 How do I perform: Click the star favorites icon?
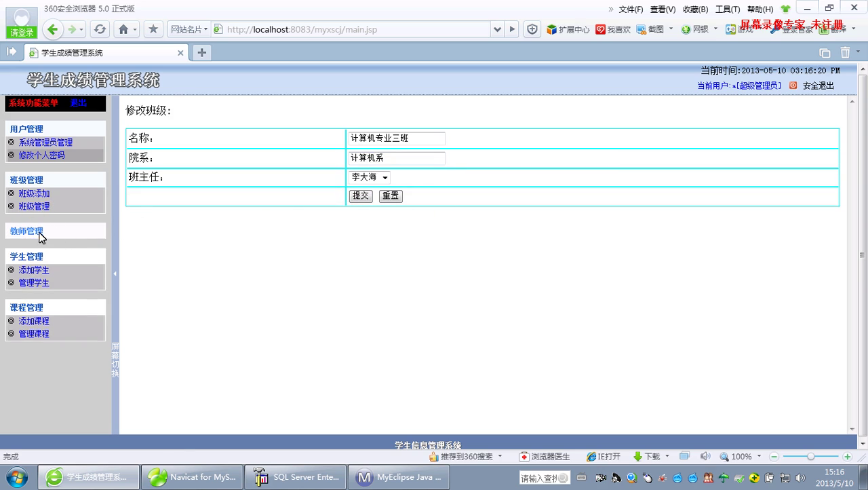tap(153, 29)
